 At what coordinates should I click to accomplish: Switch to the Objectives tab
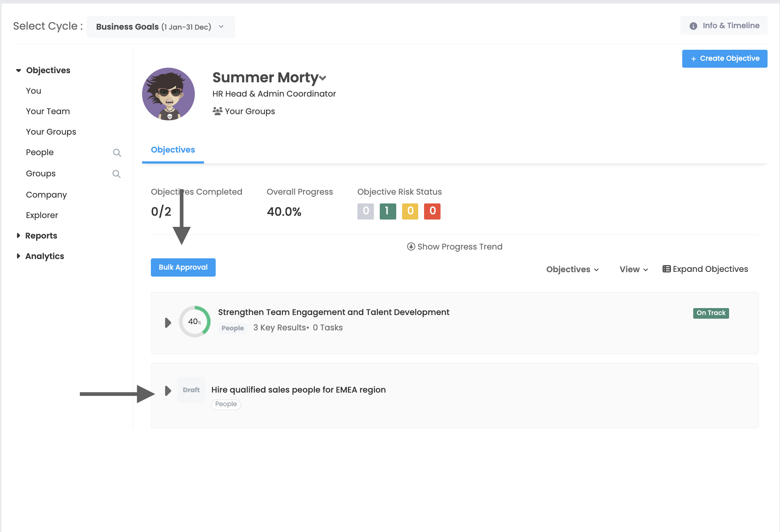(173, 150)
